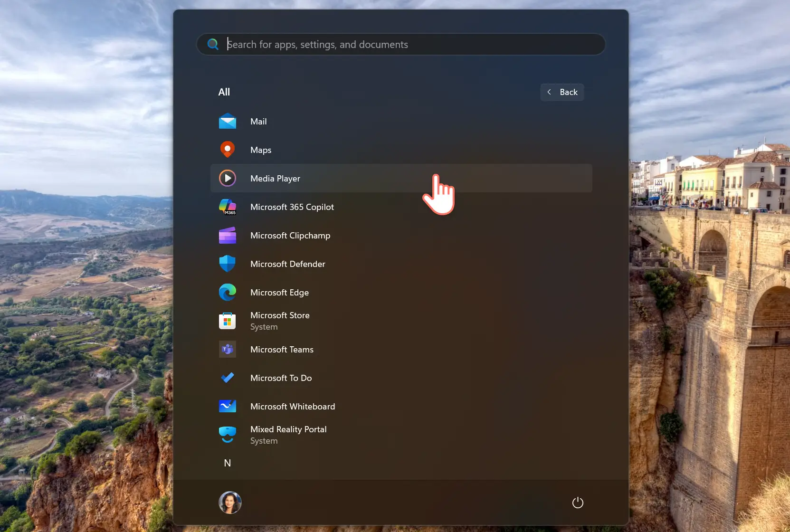790x532 pixels.
Task: Select the "Microsoft 365 Copilot" label
Action: (292, 207)
